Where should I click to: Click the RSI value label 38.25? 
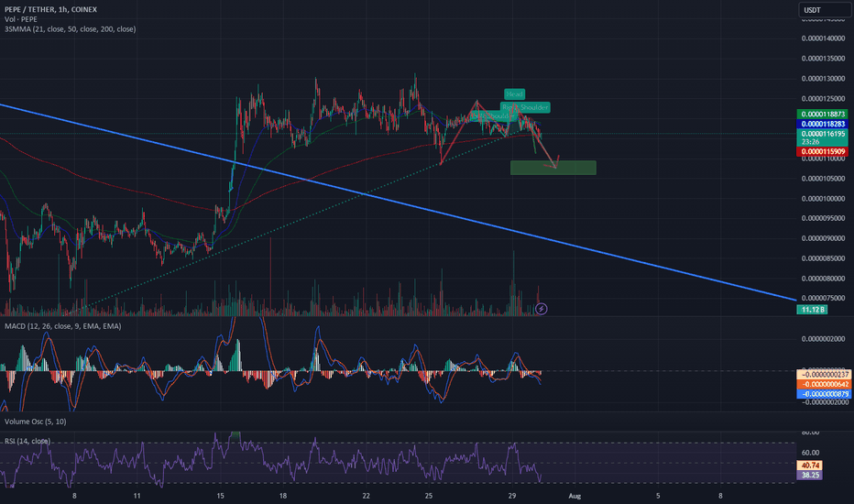tap(810, 475)
